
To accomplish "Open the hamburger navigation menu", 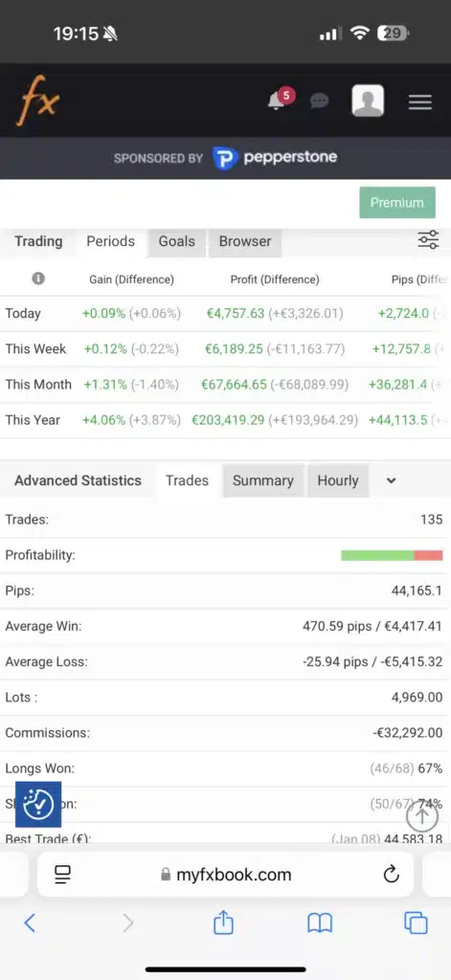I will [419, 101].
